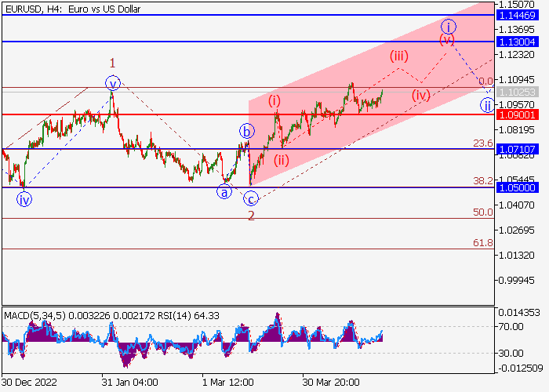Image resolution: width=549 pixels, height=392 pixels.
Task: Click the 23.6 Fibonacci retracement label
Action: [x=482, y=143]
